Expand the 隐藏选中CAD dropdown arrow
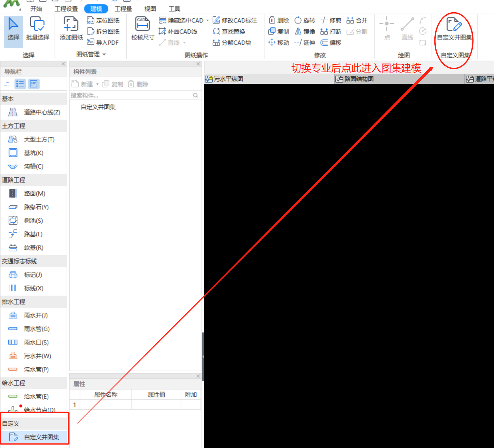 (208, 21)
